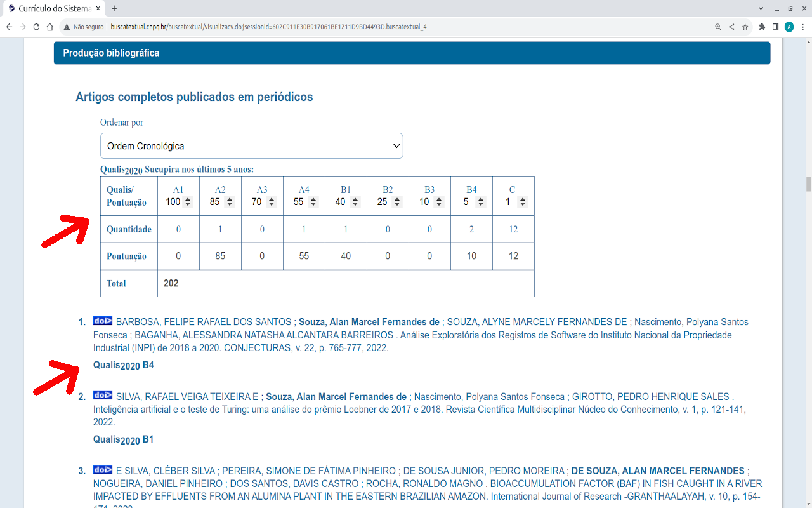
Task: Click the B1 pontuação value 40
Action: coord(346,256)
